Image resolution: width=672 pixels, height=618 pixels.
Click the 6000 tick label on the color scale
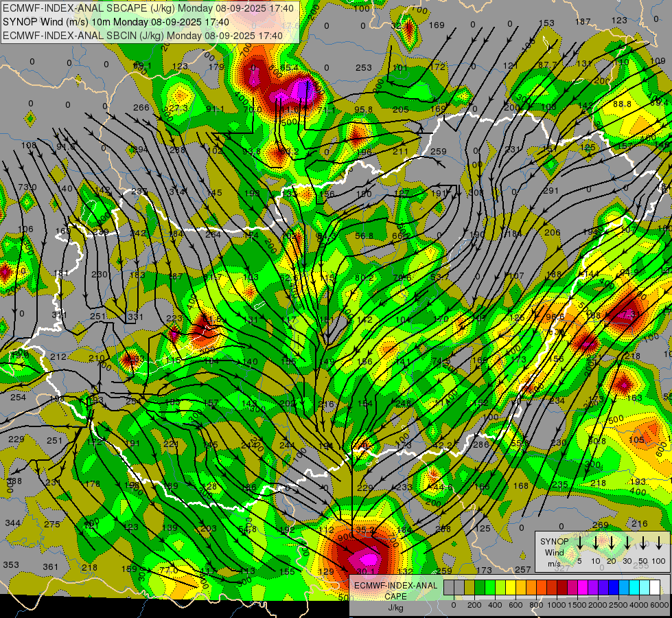tap(659, 605)
